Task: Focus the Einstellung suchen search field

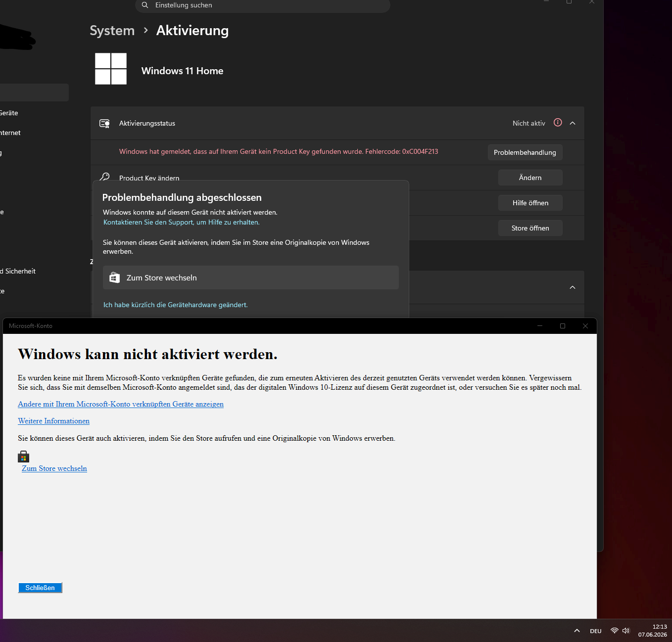Action: click(x=263, y=5)
